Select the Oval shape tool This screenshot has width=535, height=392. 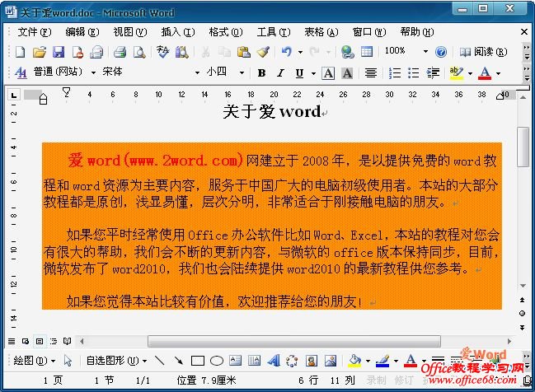click(217, 361)
